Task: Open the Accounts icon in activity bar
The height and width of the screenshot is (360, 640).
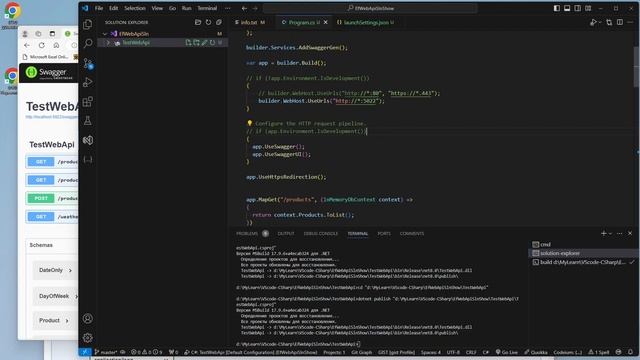Action: (x=87, y=318)
